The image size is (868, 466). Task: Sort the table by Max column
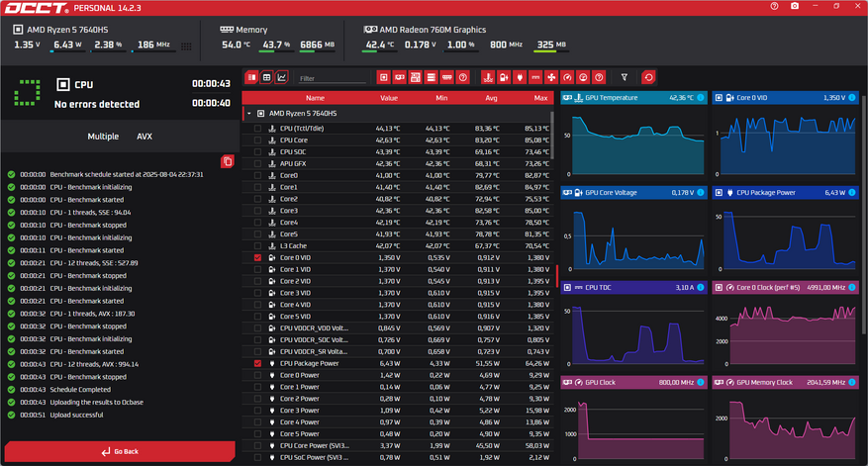tap(540, 98)
